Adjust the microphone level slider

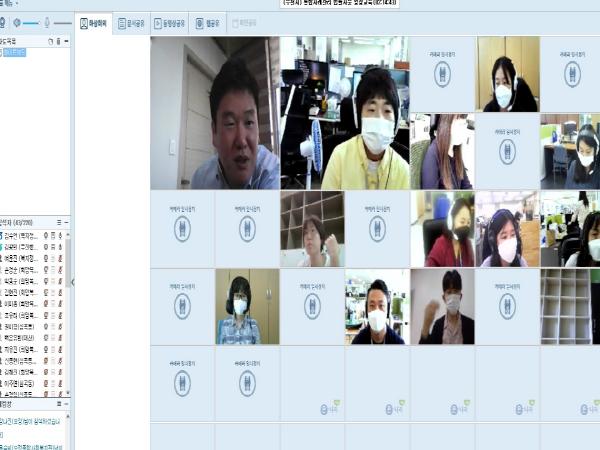62,23
